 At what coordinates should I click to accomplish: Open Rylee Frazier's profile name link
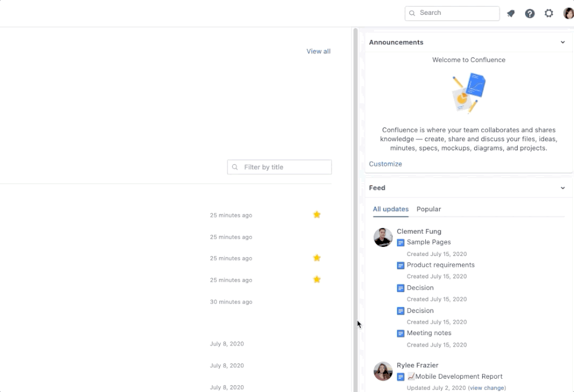[417, 365]
